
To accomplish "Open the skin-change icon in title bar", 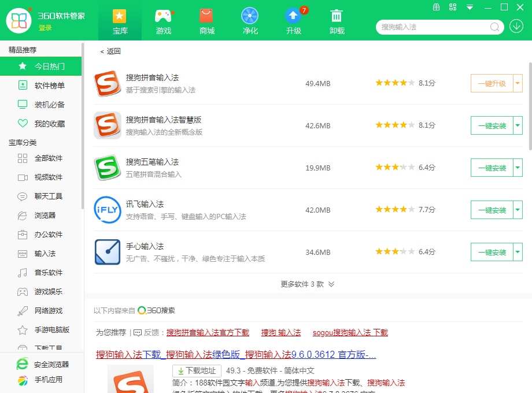I will pos(453,7).
